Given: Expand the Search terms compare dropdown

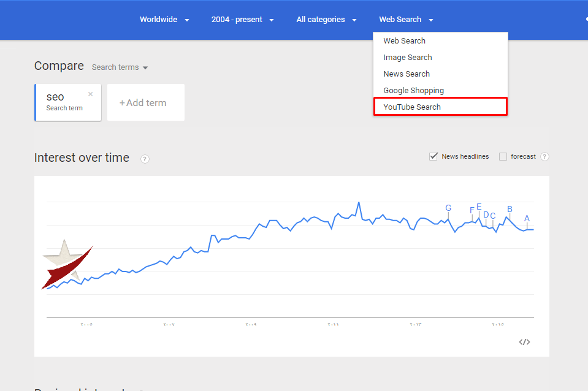Looking at the screenshot, I should tap(120, 67).
